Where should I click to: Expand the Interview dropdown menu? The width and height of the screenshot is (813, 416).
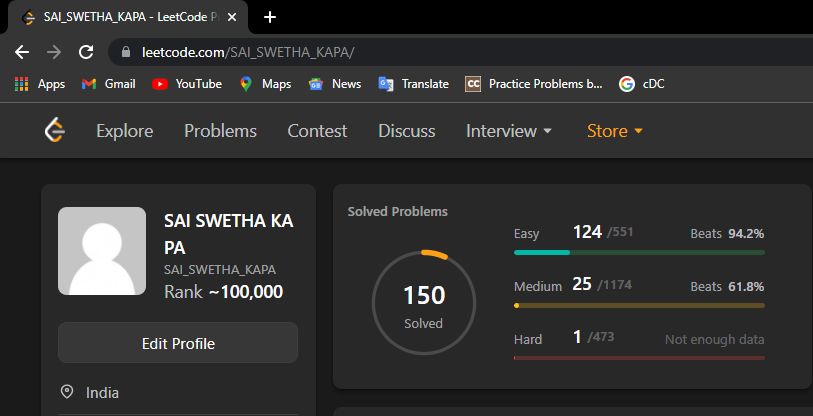(x=509, y=131)
